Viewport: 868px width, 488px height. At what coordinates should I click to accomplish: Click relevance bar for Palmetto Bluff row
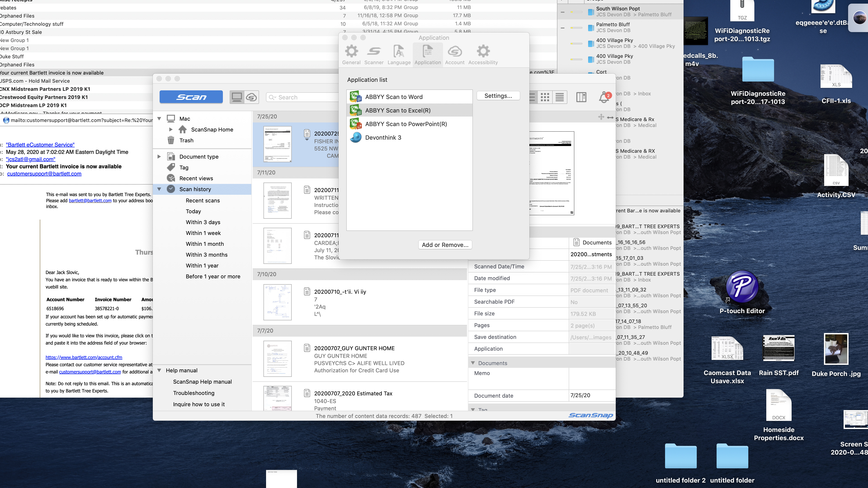(576, 28)
